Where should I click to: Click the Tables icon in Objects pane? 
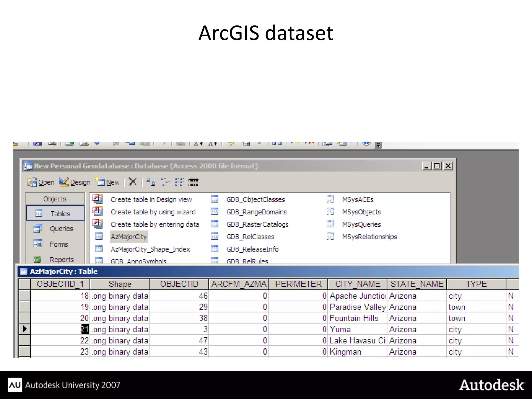pos(38,213)
